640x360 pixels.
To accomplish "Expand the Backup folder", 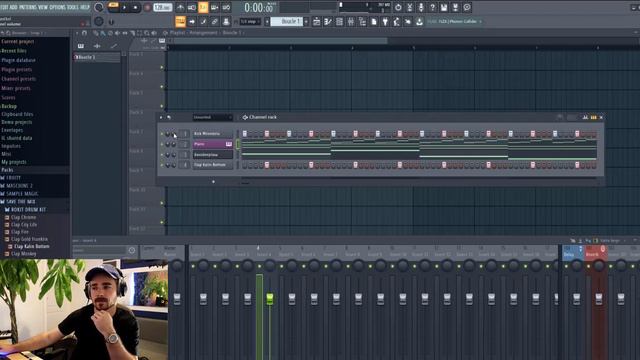I will click(9, 106).
